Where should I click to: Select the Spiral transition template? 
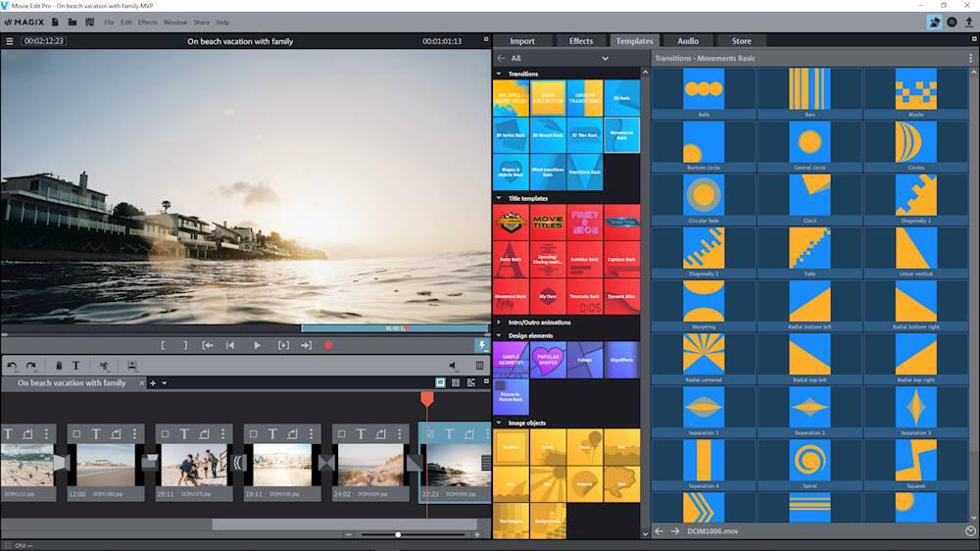(809, 460)
